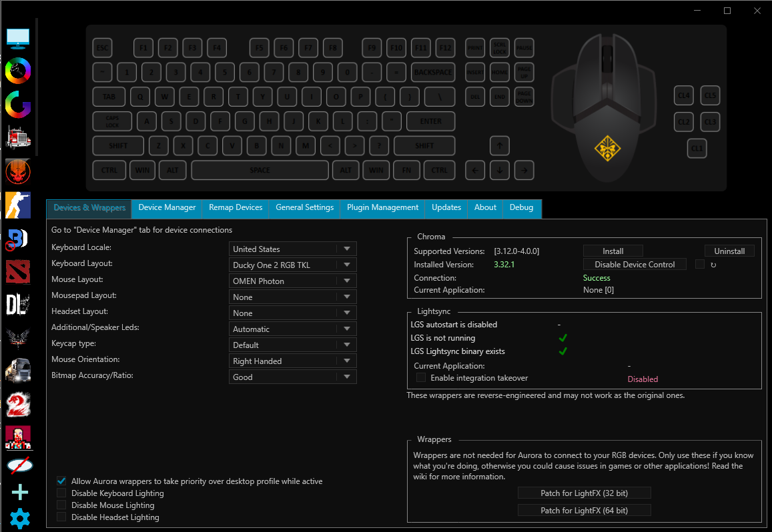Enable the Disable Keyboard Lighting checkbox
Image resolution: width=772 pixels, height=532 pixels.
[61, 493]
